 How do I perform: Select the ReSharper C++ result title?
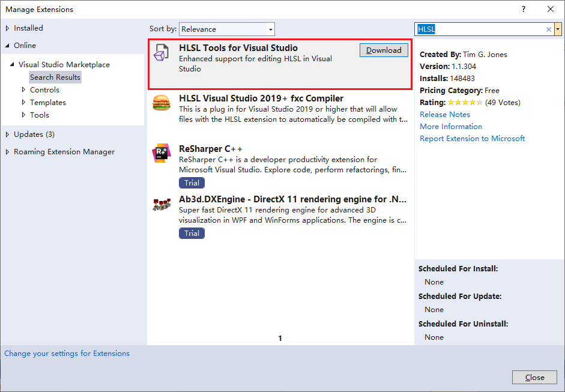pos(210,149)
